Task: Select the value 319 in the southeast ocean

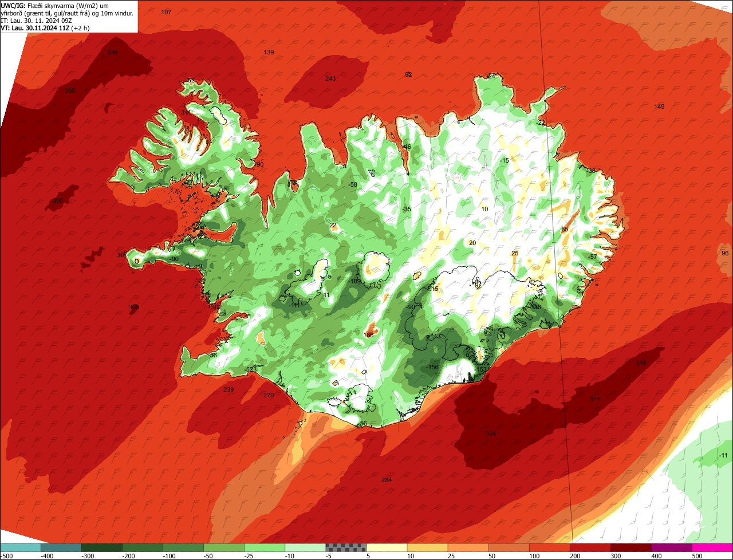Action: pos(641,363)
